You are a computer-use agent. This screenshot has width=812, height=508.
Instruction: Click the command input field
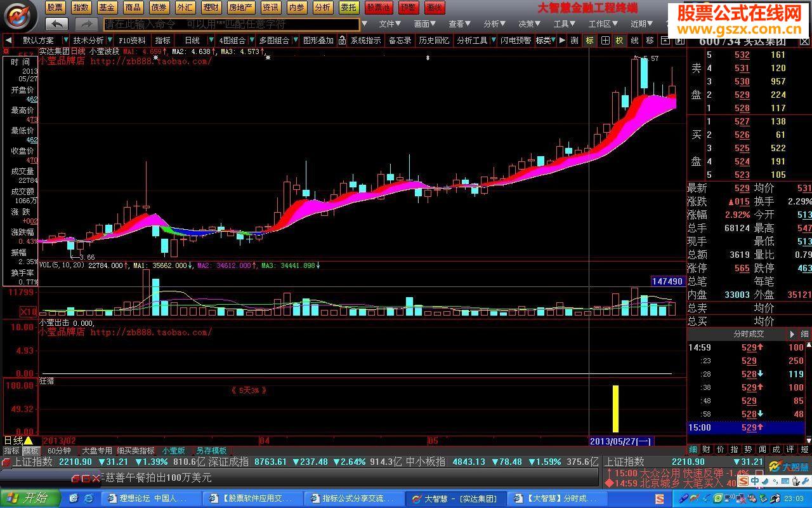pos(232,24)
